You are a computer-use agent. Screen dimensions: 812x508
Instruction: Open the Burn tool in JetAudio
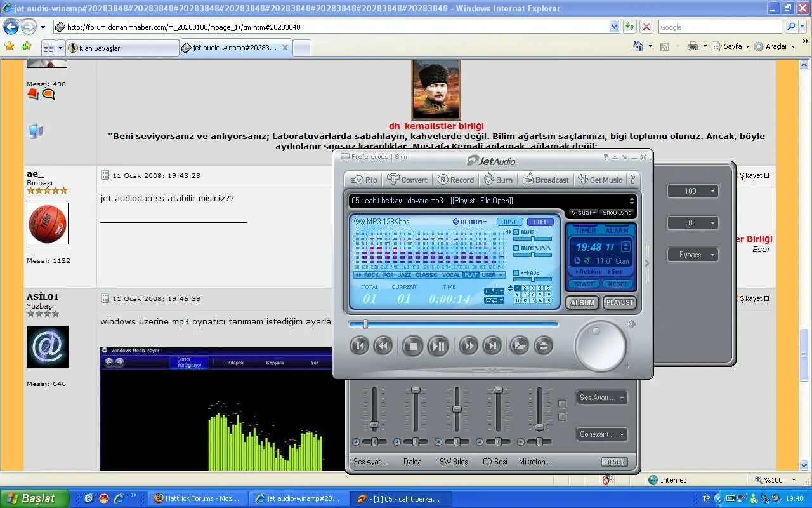click(x=498, y=180)
